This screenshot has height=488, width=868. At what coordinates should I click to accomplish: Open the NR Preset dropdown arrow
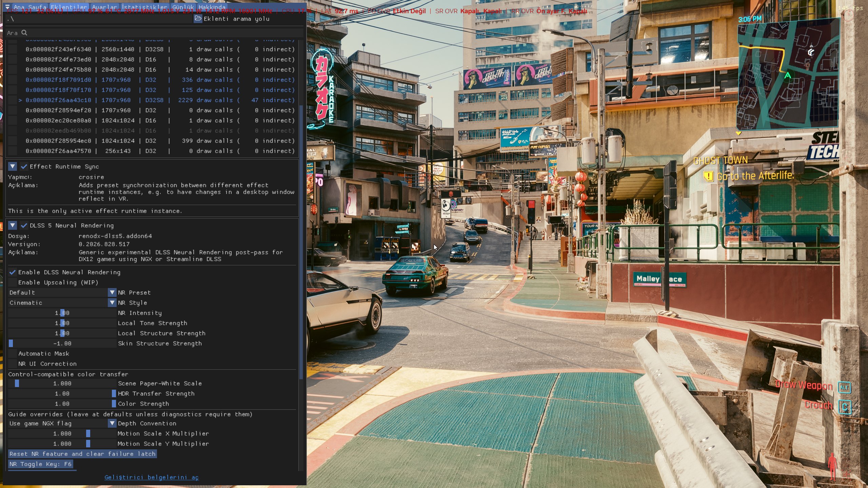[x=112, y=292]
